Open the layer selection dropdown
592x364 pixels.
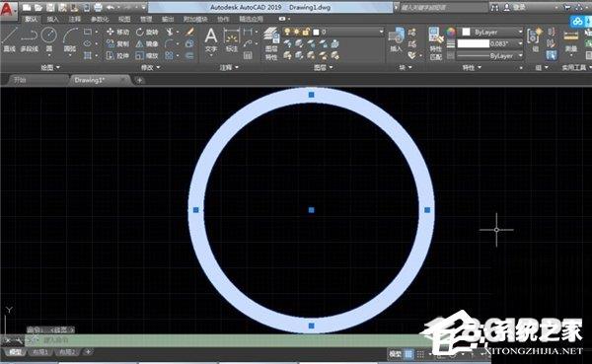pos(333,33)
